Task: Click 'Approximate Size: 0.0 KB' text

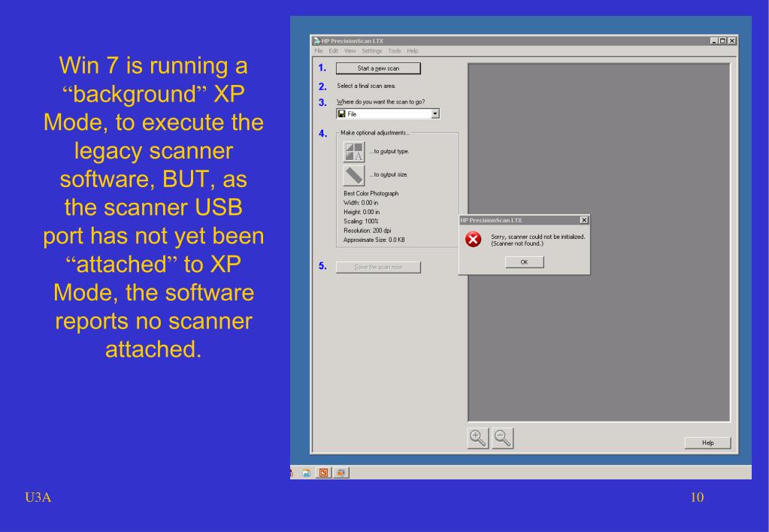Action: point(374,240)
